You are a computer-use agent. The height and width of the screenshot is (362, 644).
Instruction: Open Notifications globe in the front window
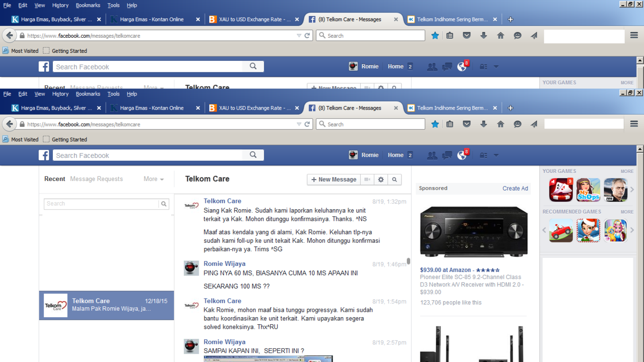pos(462,155)
